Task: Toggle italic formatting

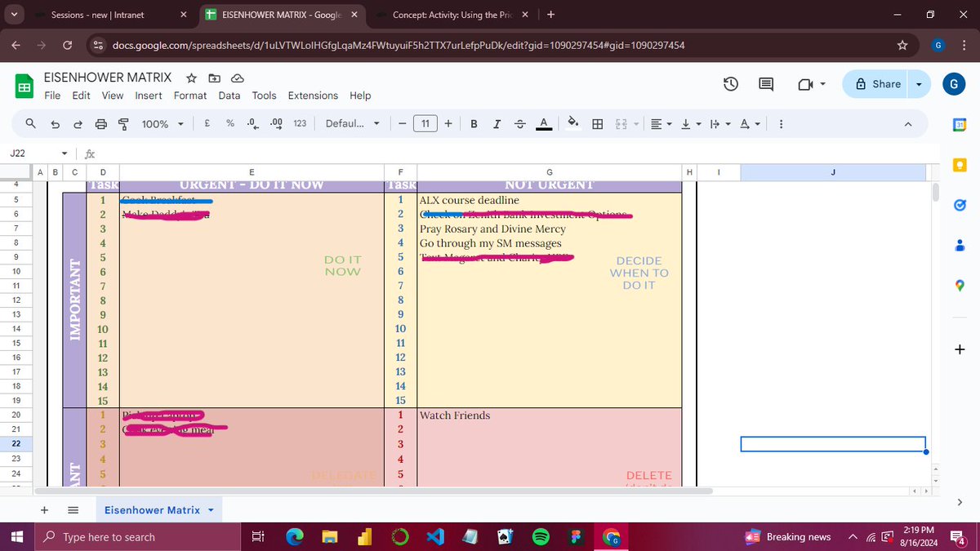Action: pyautogui.click(x=497, y=124)
